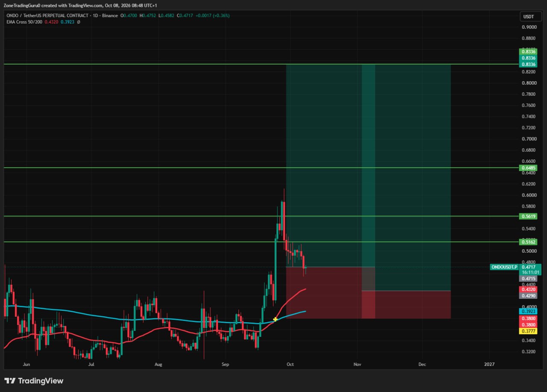Select the ONDO / TetherUS PERPETUAL CONTRACT title
The width and height of the screenshot is (547, 392).
48,16
